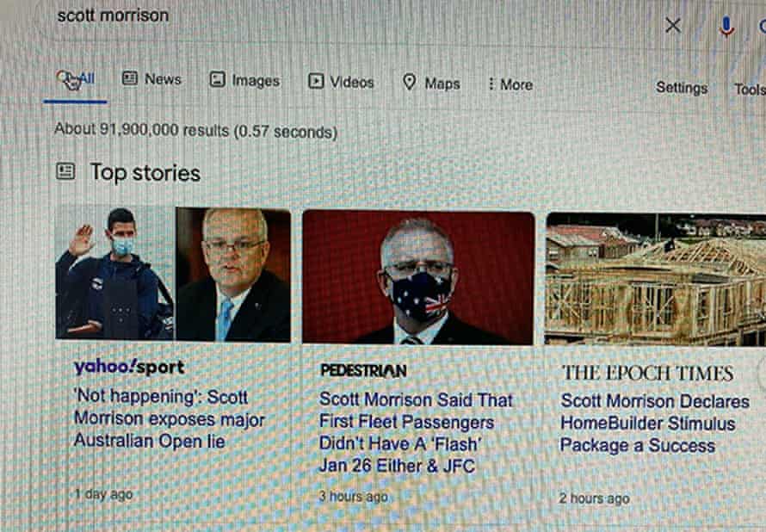Open the News tab newspaper icon

click(129, 78)
